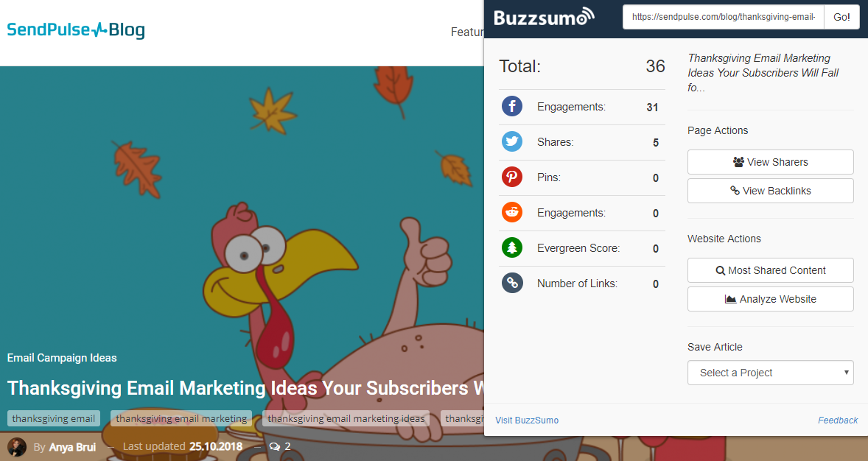Image resolution: width=868 pixels, height=461 pixels.
Task: Click the Number of Links chain icon
Action: 512,284
